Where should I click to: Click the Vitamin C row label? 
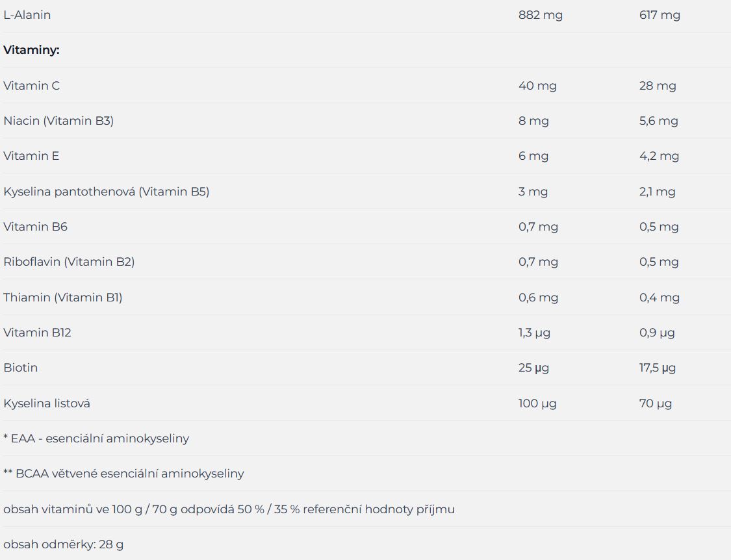coord(31,85)
